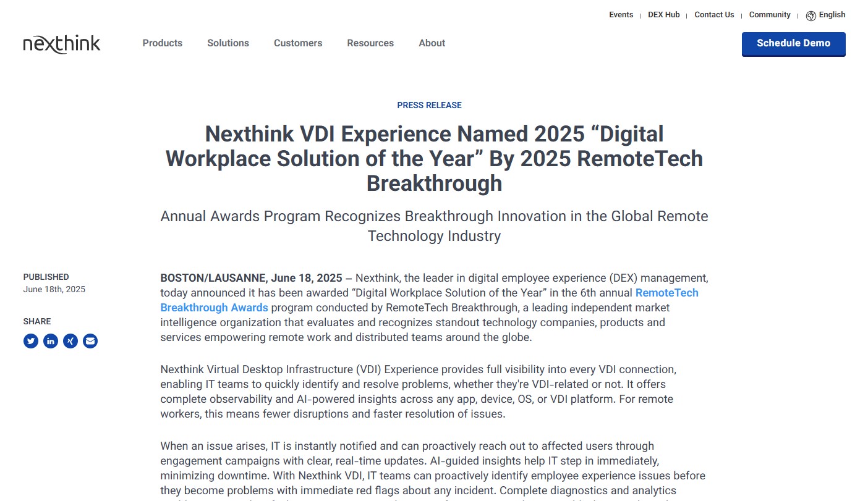
Task: Visit the Contact Us page
Action: tap(714, 15)
